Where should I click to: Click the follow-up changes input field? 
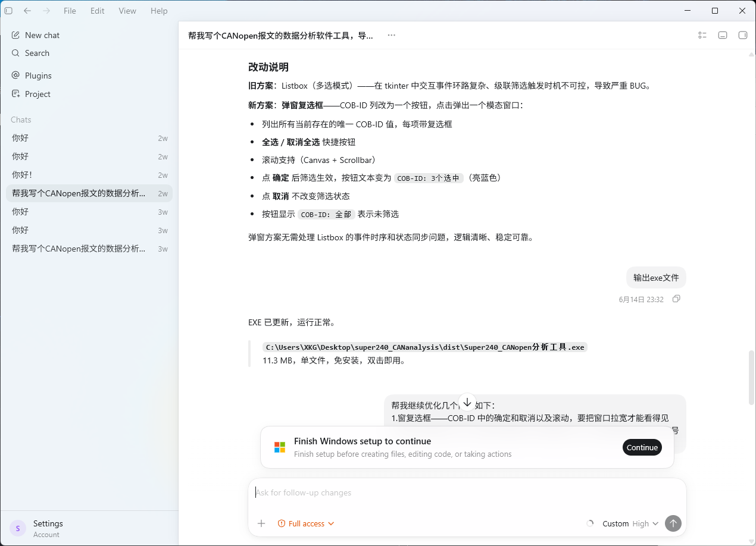pos(467,492)
